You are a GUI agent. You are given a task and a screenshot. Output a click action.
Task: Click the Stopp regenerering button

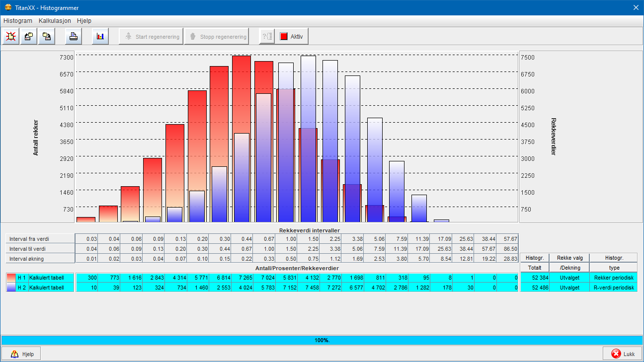(x=217, y=36)
